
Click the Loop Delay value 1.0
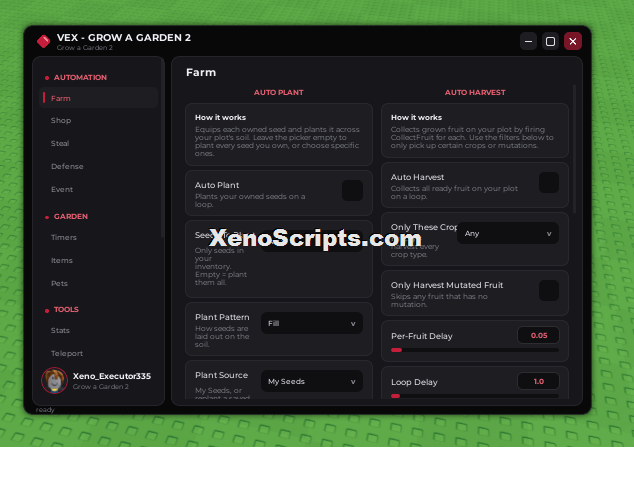click(539, 381)
